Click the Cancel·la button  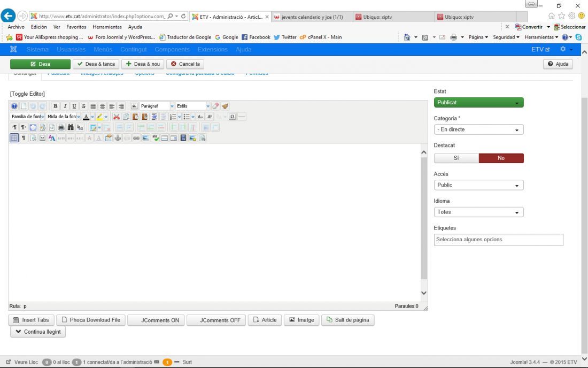pos(185,64)
